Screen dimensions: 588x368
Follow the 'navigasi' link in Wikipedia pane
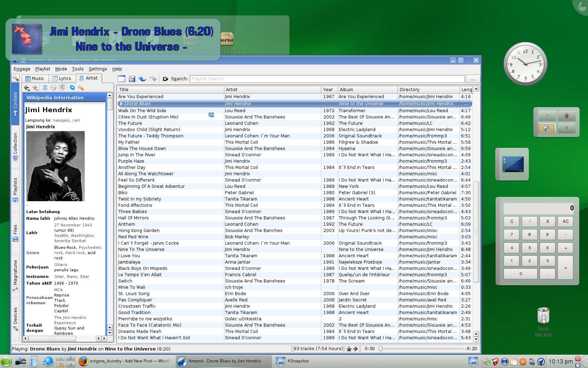[61, 120]
